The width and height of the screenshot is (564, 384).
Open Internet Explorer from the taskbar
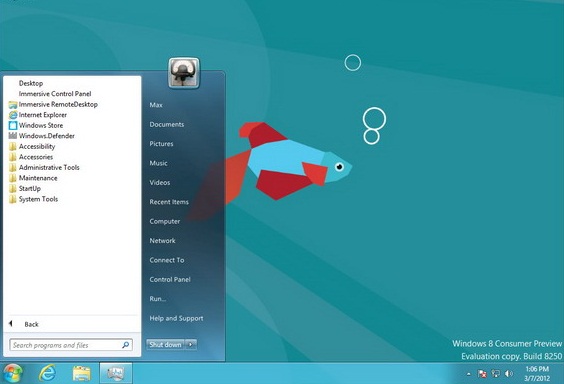tap(47, 373)
